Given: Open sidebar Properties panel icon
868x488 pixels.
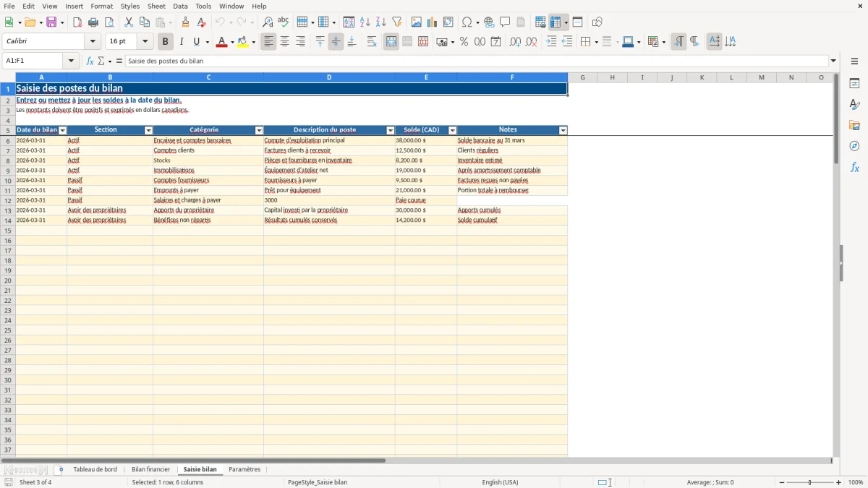Looking at the screenshot, I should 854,84.
